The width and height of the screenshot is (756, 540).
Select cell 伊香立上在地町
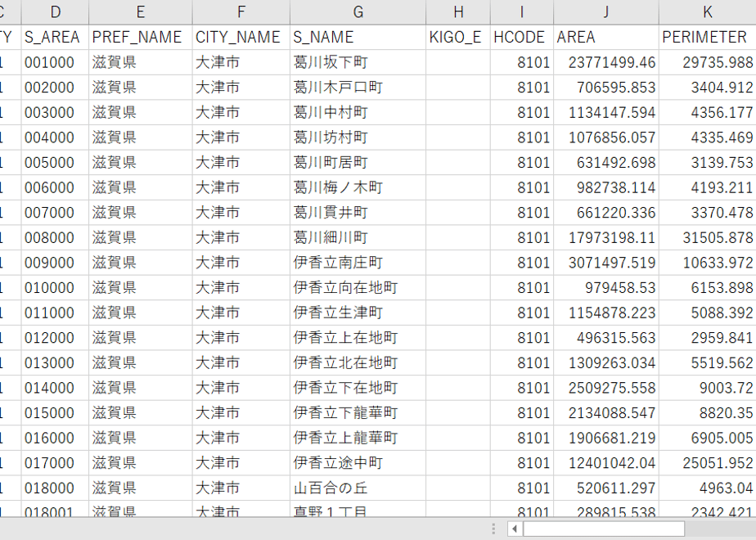coord(358,338)
